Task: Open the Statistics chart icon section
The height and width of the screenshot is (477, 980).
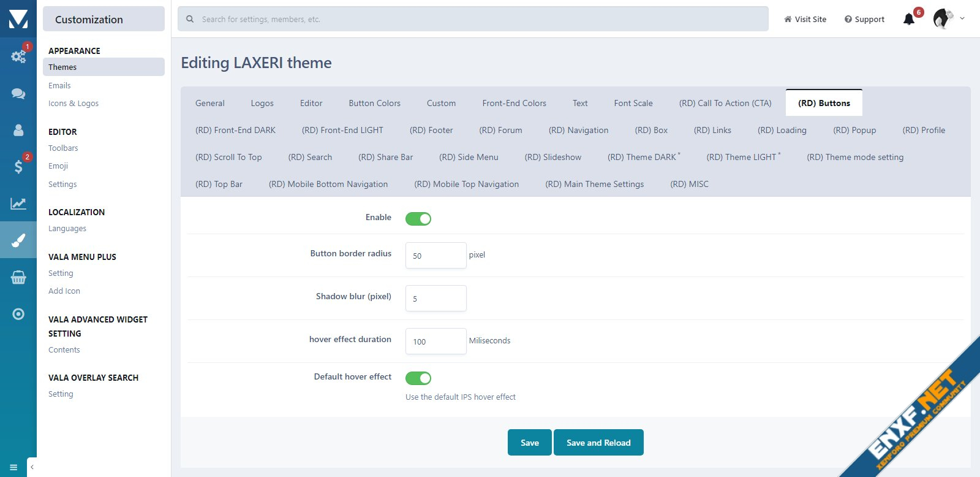Action: (18, 204)
